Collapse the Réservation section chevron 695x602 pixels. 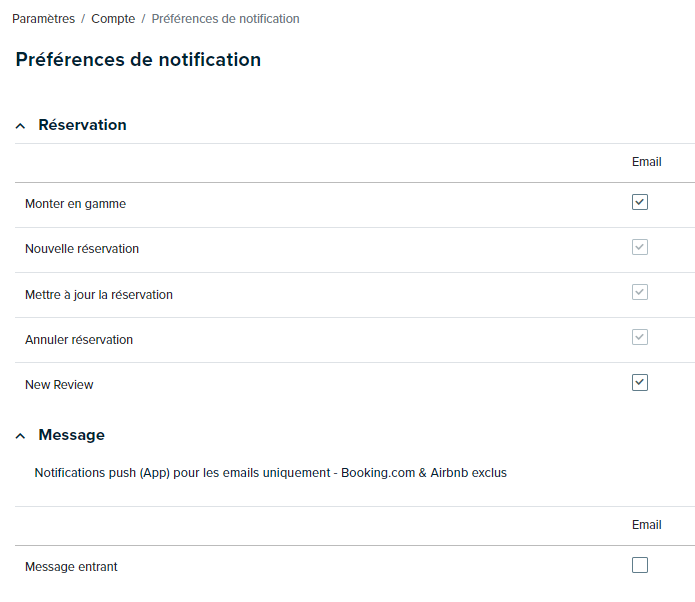click(20, 126)
